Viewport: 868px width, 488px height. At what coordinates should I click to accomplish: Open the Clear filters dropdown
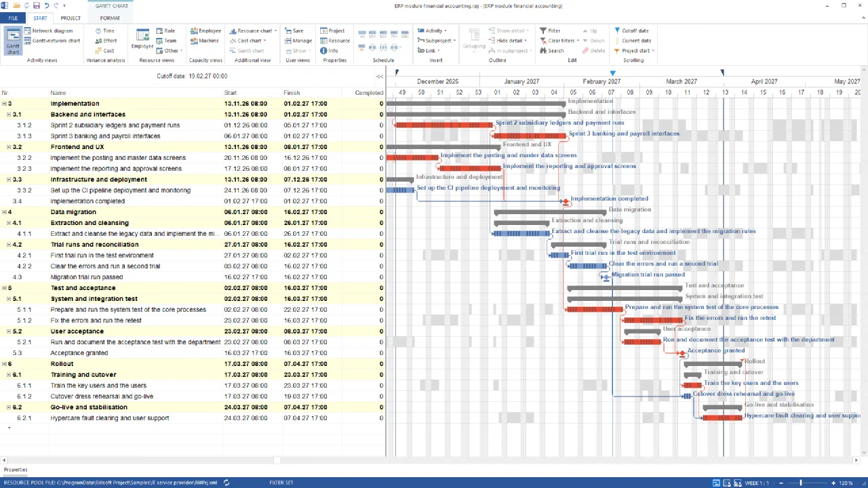559,41
